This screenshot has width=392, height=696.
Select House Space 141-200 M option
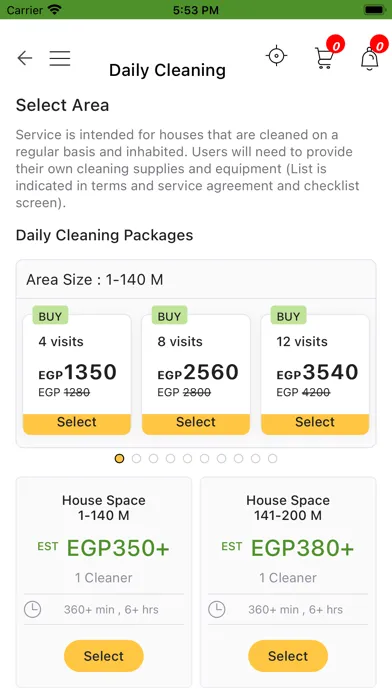pos(288,656)
